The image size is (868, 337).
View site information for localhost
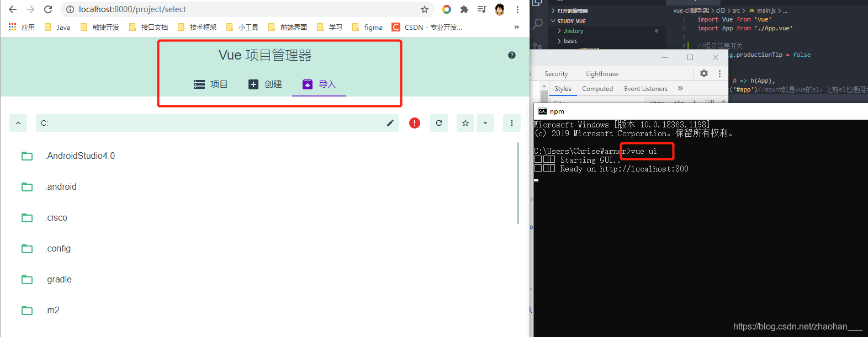pyautogui.click(x=70, y=9)
